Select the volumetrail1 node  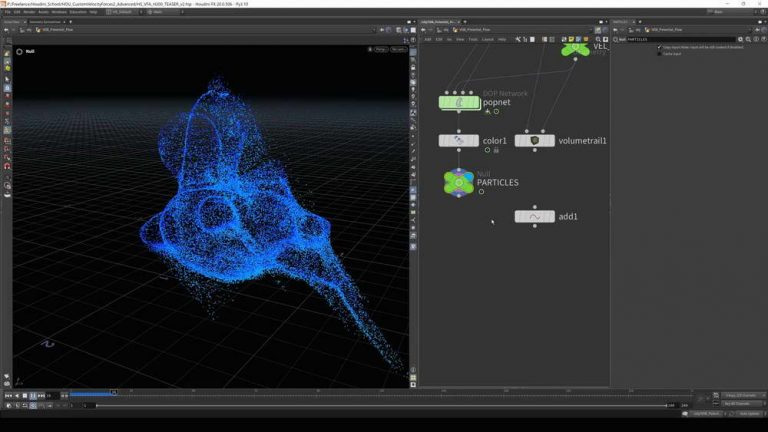535,141
